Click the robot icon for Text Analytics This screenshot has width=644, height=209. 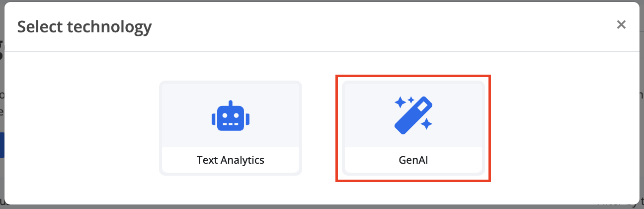click(x=231, y=115)
